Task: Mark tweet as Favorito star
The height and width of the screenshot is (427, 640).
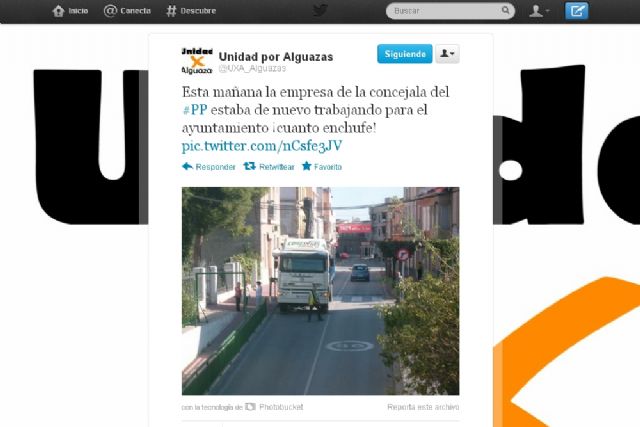Action: pos(322,167)
